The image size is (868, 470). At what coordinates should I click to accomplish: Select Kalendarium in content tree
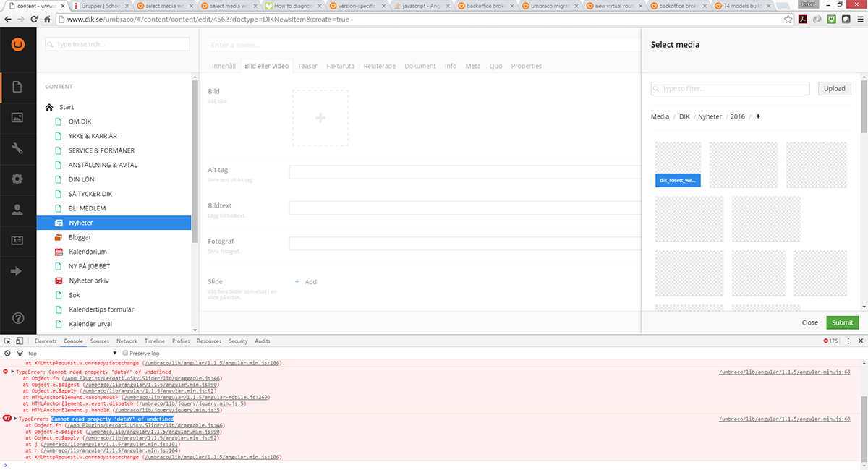pyautogui.click(x=88, y=252)
